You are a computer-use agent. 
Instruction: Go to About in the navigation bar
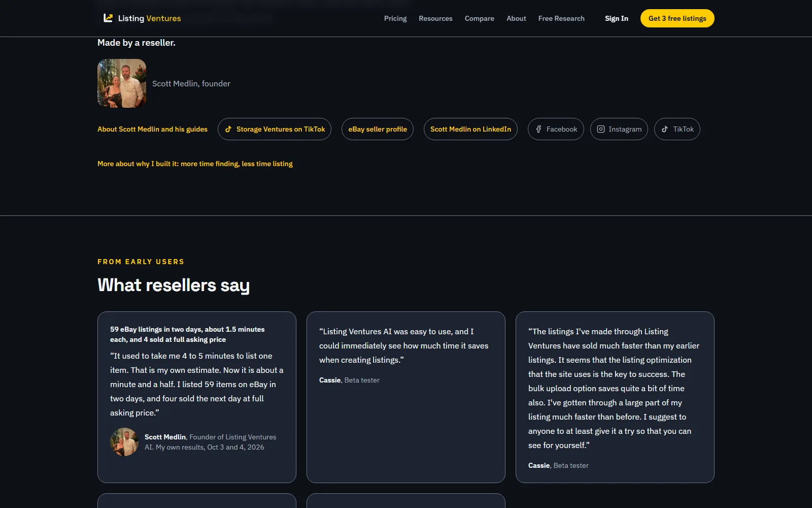tap(516, 18)
